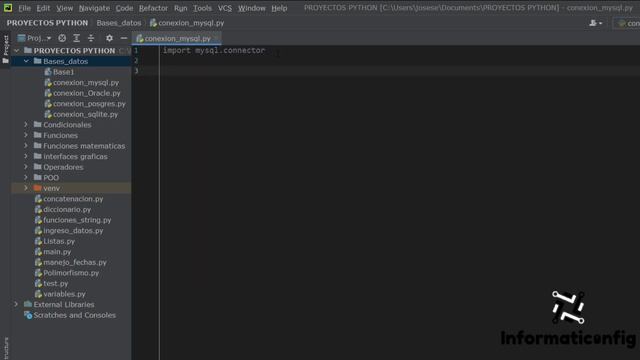
Task: Collapse the PROYECTOS PYTHON root node
Action: tap(17, 51)
